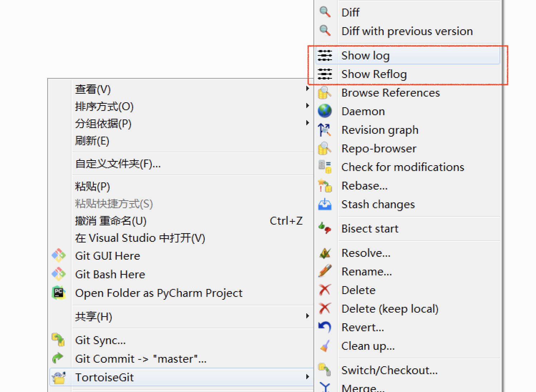Click the Show log sliders icon
536x392 pixels.
pyautogui.click(x=325, y=55)
